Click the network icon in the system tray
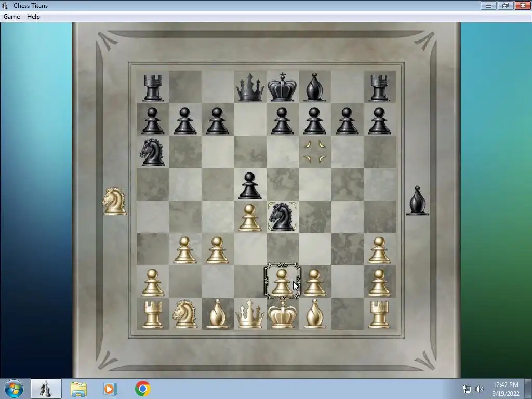This screenshot has height=399, width=532. coord(467,389)
